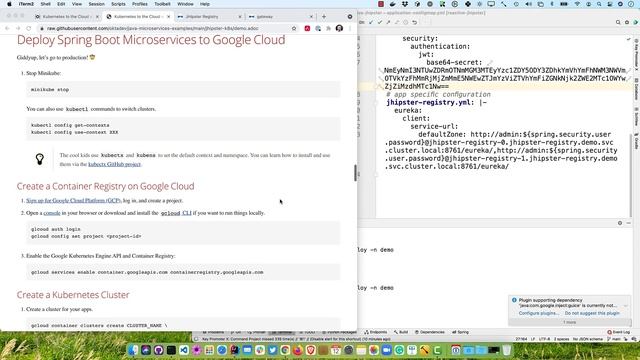Screen dimensions: 640x360
Task: Open VS Code from the Dock
Action: click(x=184, y=350)
